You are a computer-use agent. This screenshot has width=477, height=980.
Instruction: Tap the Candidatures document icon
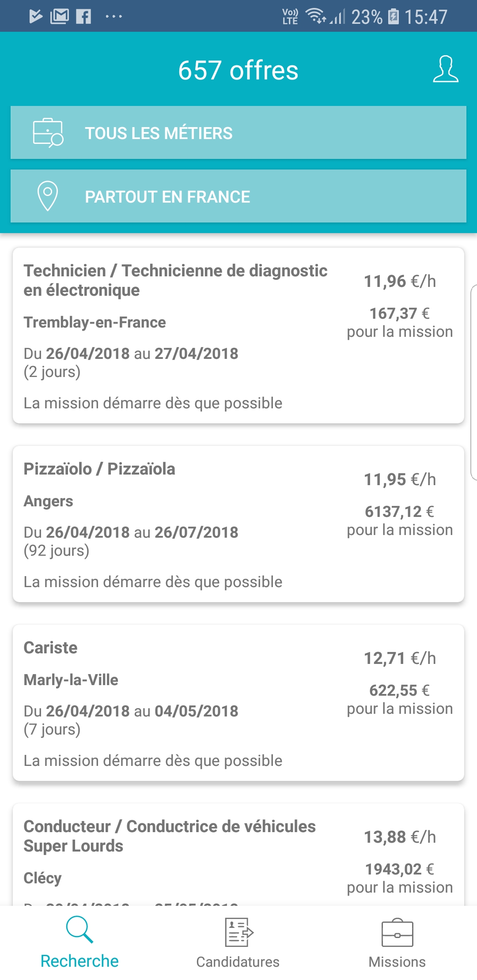[x=238, y=932]
